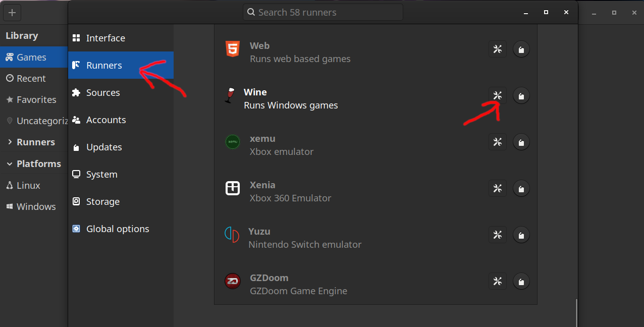644x327 pixels.
Task: Open the xemu runner configuration
Action: [498, 142]
